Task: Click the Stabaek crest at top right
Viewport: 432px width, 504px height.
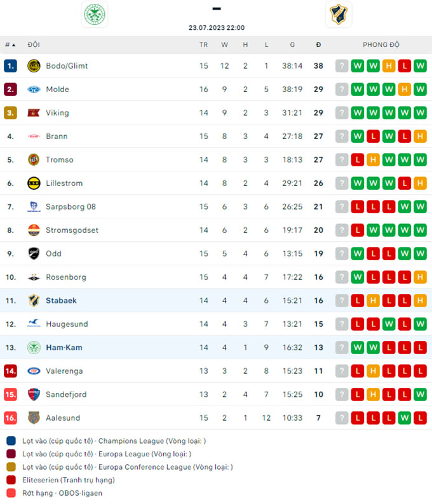Action: pos(339,14)
